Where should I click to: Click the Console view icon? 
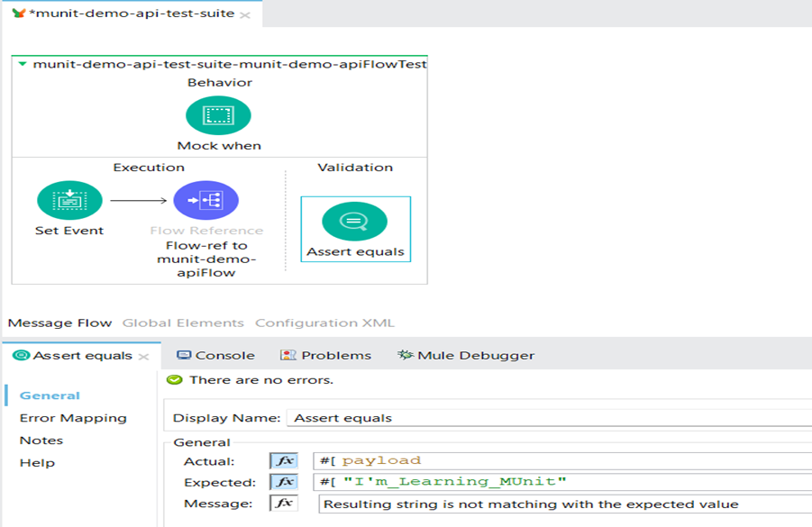click(x=183, y=354)
